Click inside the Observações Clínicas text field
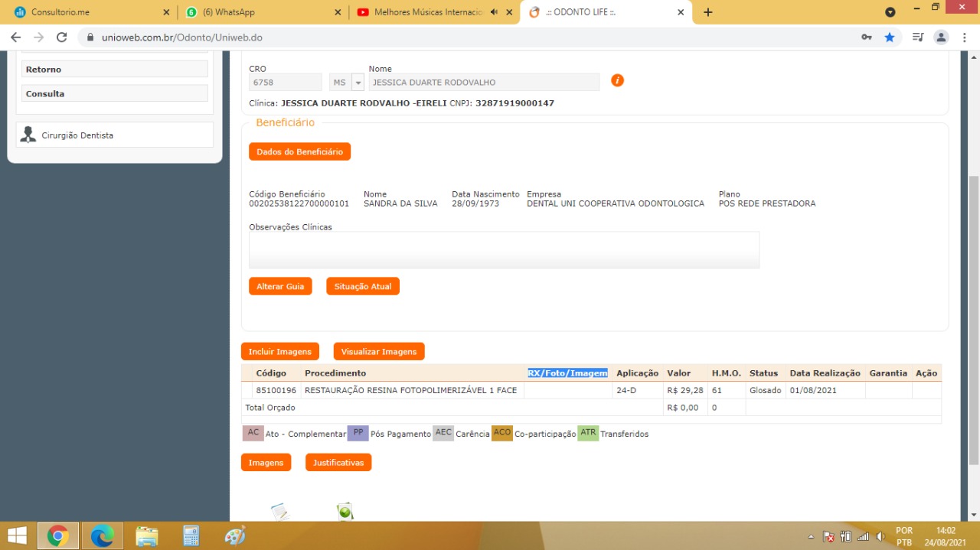This screenshot has width=980, height=550. point(504,250)
